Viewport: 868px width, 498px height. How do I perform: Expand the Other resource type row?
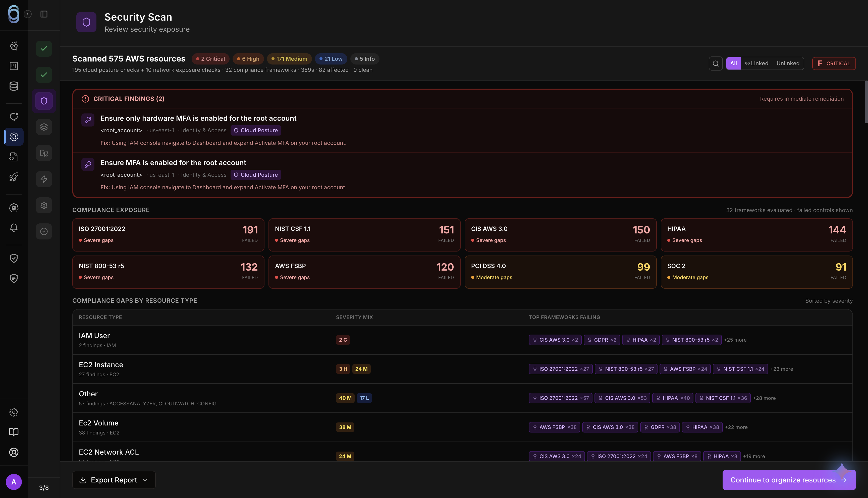point(463,398)
